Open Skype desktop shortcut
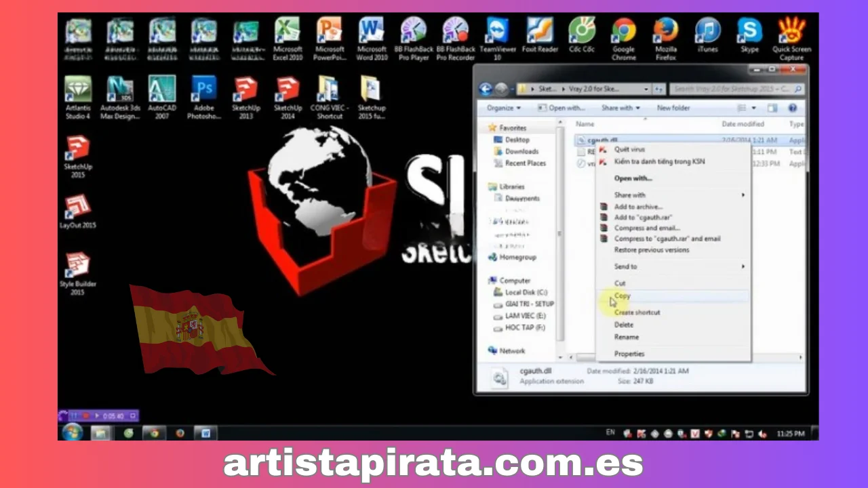Viewport: 868px width, 488px height. tap(749, 35)
